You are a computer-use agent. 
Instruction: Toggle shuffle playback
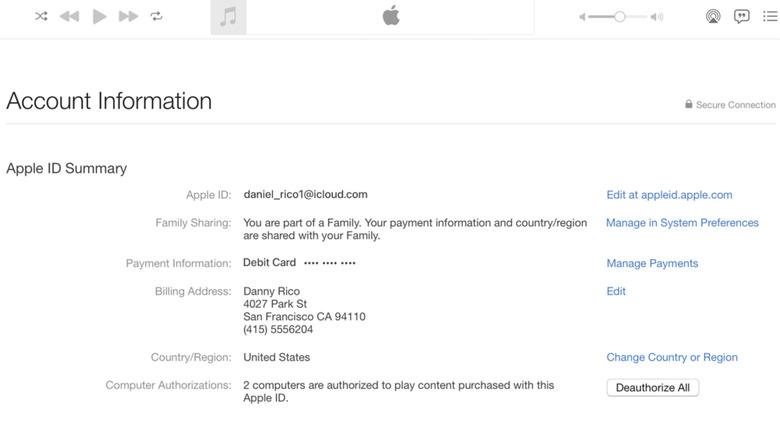[41, 17]
